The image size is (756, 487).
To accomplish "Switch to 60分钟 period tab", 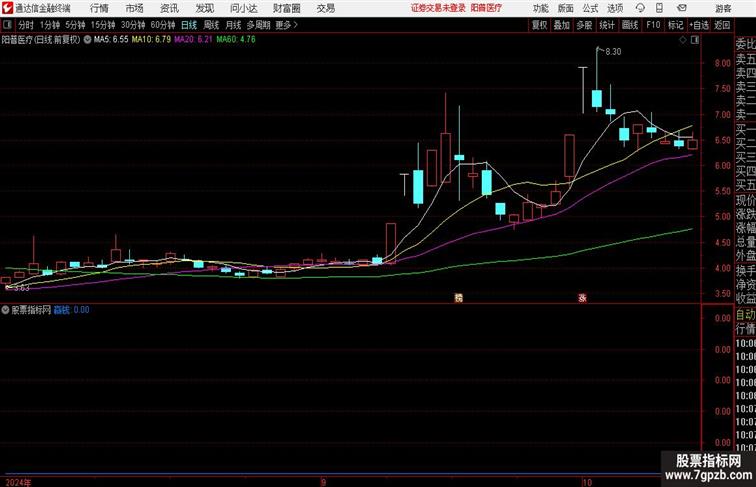I will point(163,25).
